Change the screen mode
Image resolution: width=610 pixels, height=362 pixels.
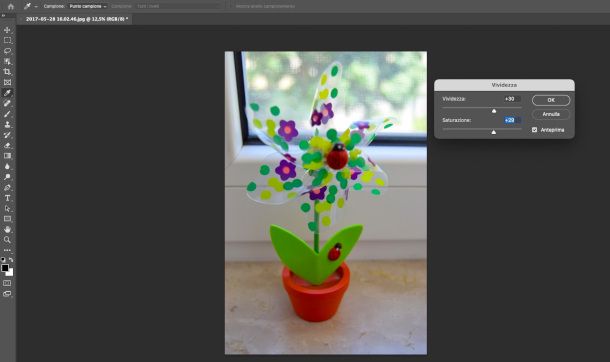coord(7,294)
